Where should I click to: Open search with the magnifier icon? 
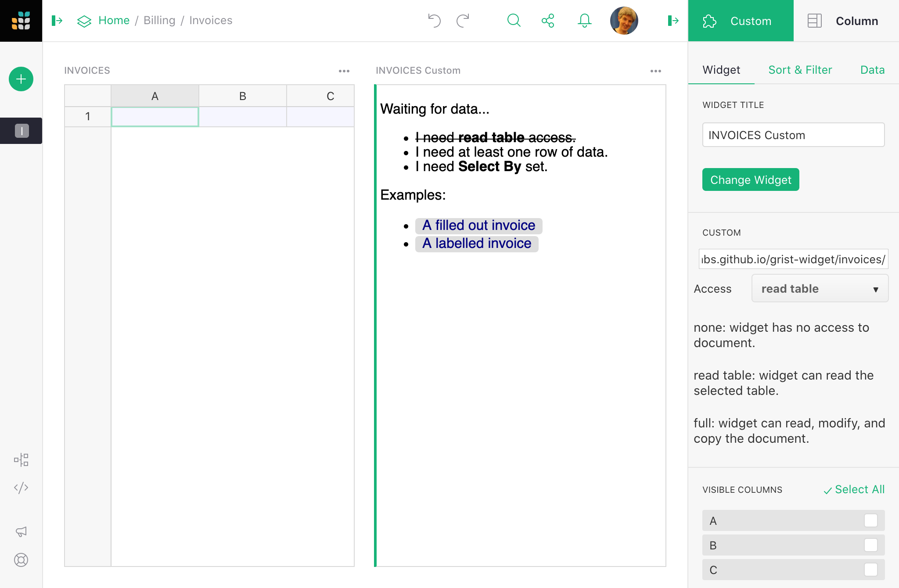pyautogui.click(x=514, y=21)
